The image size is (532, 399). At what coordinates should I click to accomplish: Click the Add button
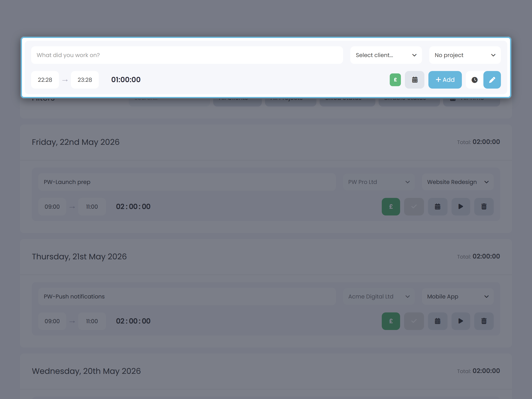pyautogui.click(x=445, y=80)
